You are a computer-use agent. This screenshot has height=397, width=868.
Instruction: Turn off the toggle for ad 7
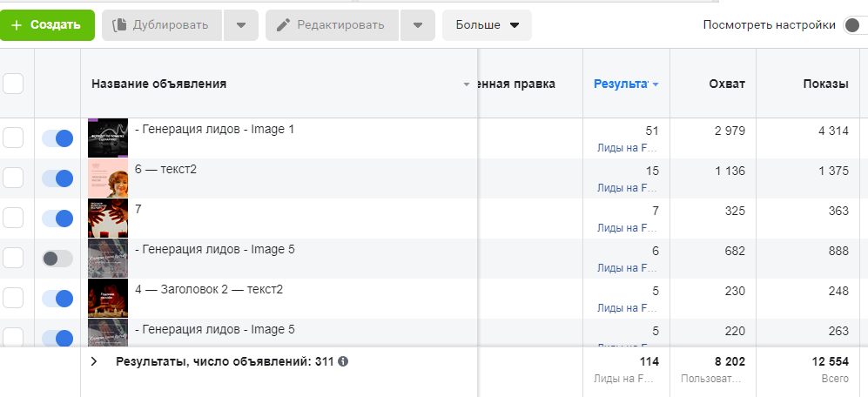pos(57,219)
